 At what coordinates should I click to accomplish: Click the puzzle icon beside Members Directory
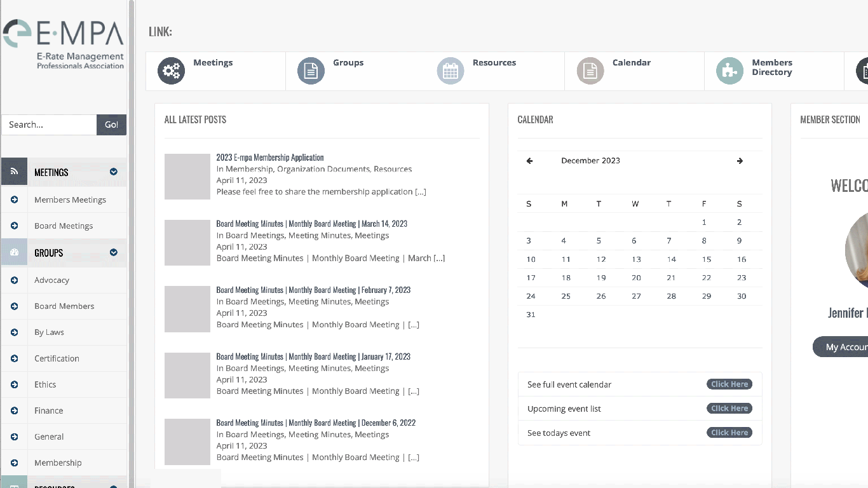[729, 71]
